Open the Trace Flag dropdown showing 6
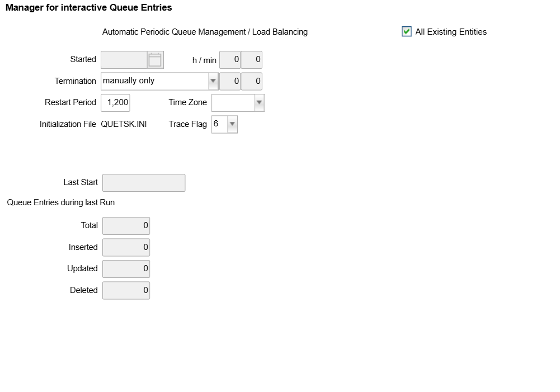560x392 pixels. pyautogui.click(x=233, y=124)
